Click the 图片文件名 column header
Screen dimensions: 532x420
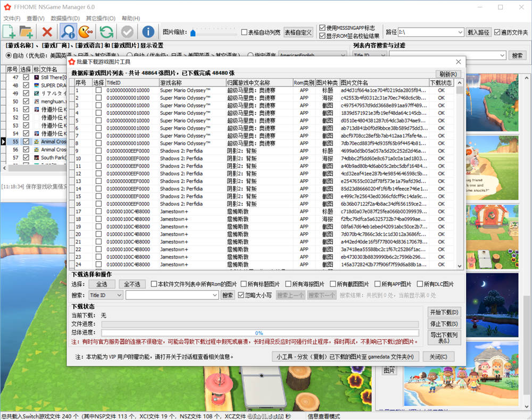[384, 83]
